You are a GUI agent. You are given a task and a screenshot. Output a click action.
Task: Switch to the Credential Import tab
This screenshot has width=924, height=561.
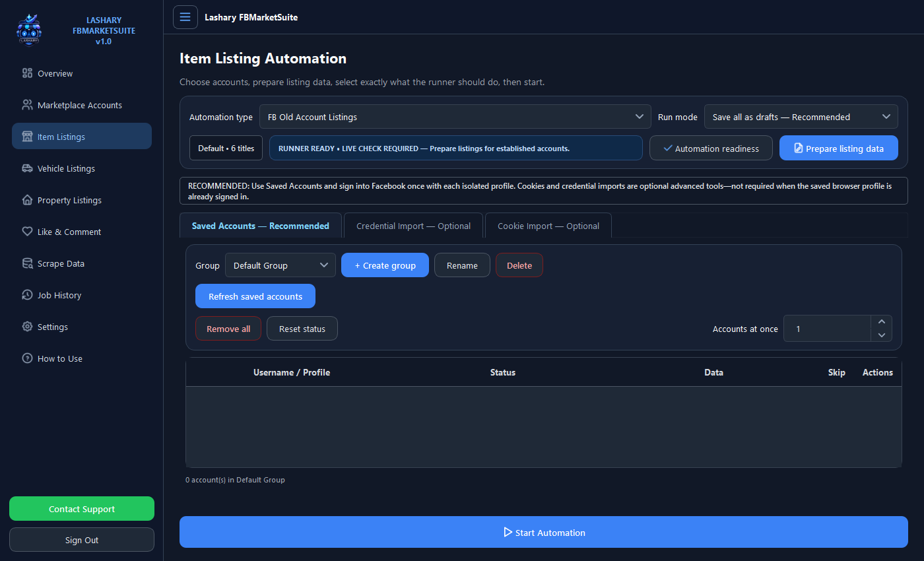pyautogui.click(x=414, y=226)
